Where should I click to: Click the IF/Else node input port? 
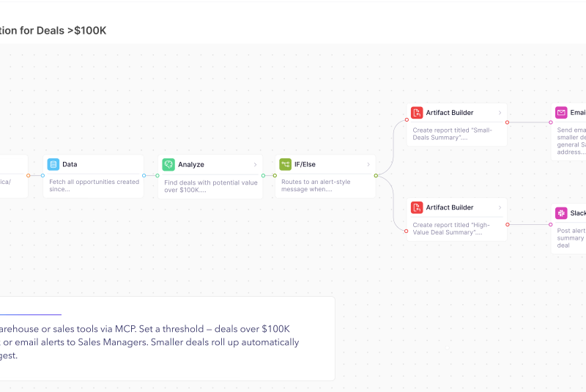coord(275,176)
